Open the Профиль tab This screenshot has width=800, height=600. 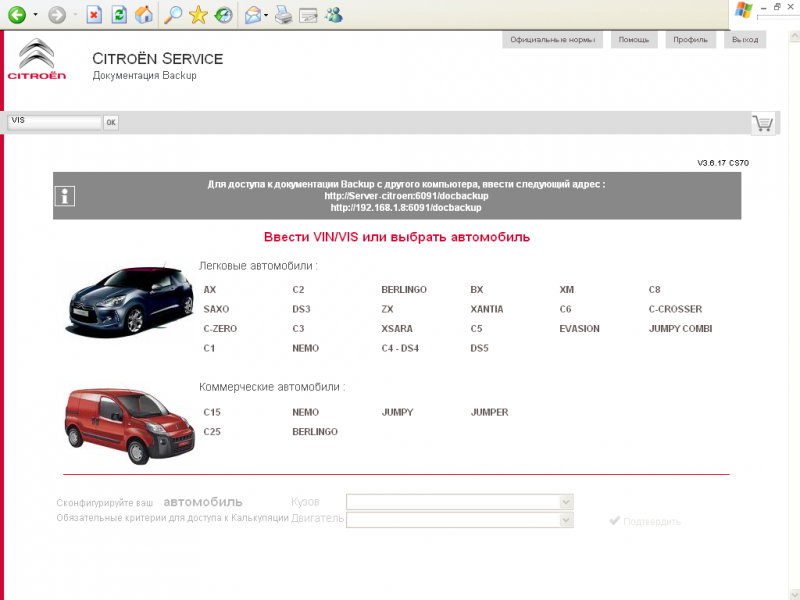point(689,40)
